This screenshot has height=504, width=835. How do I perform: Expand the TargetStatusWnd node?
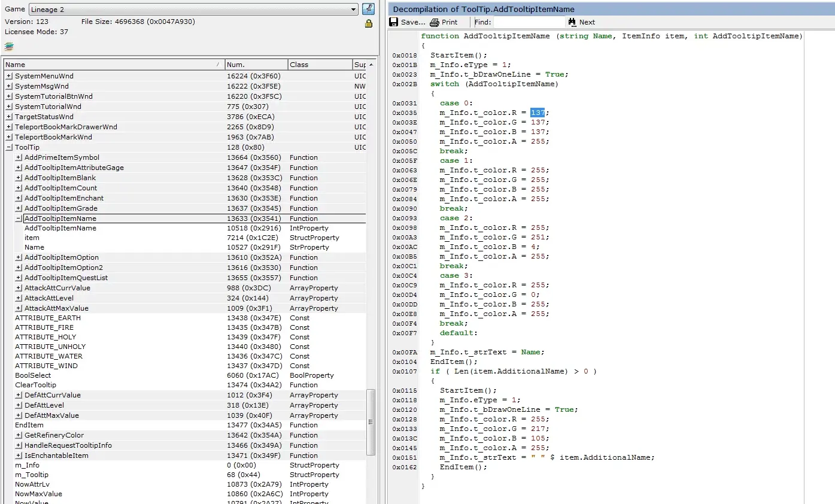[x=9, y=117]
